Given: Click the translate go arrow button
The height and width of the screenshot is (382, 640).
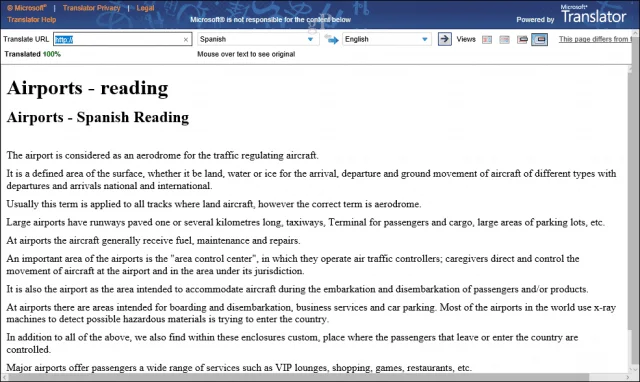Looking at the screenshot, I should [445, 39].
